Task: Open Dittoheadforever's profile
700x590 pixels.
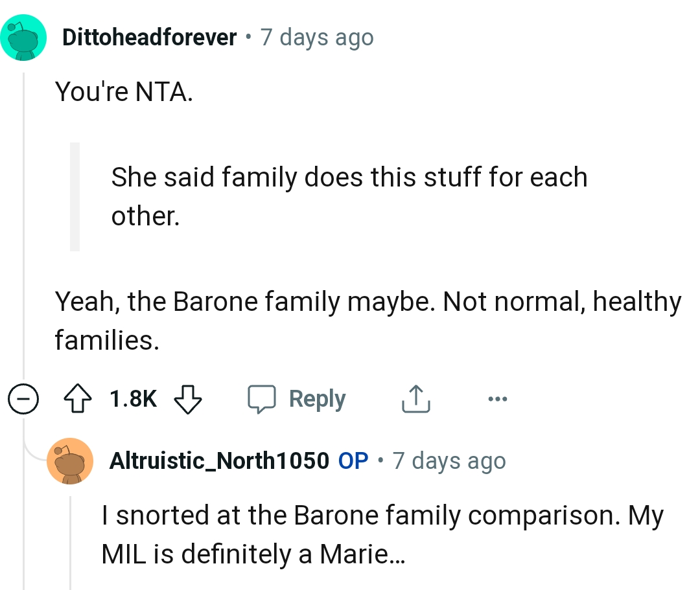Action: click(x=150, y=37)
